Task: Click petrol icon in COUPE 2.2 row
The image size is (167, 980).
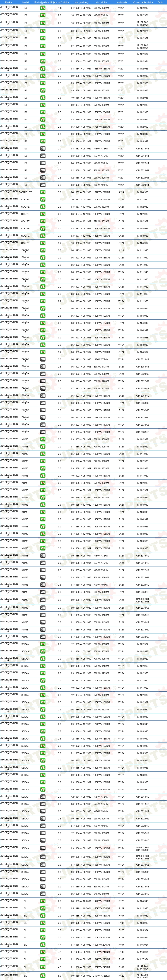Action: pyautogui.click(x=43, y=199)
